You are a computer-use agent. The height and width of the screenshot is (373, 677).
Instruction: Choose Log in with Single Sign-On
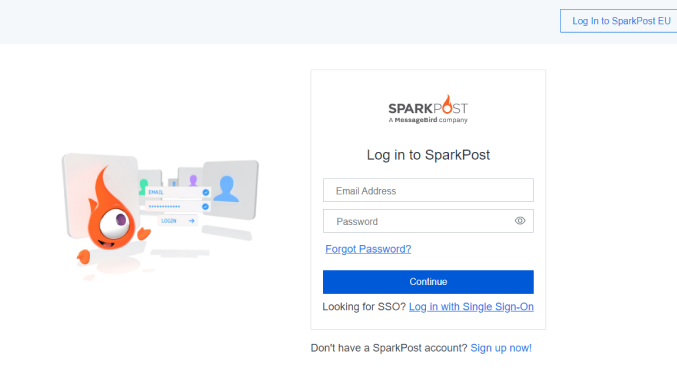coord(471,307)
